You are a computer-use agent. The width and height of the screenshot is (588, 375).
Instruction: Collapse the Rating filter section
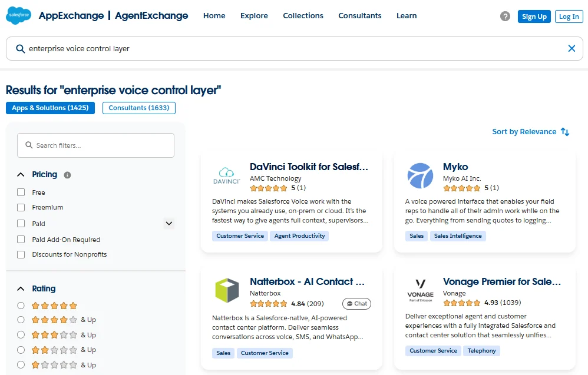[x=21, y=289]
